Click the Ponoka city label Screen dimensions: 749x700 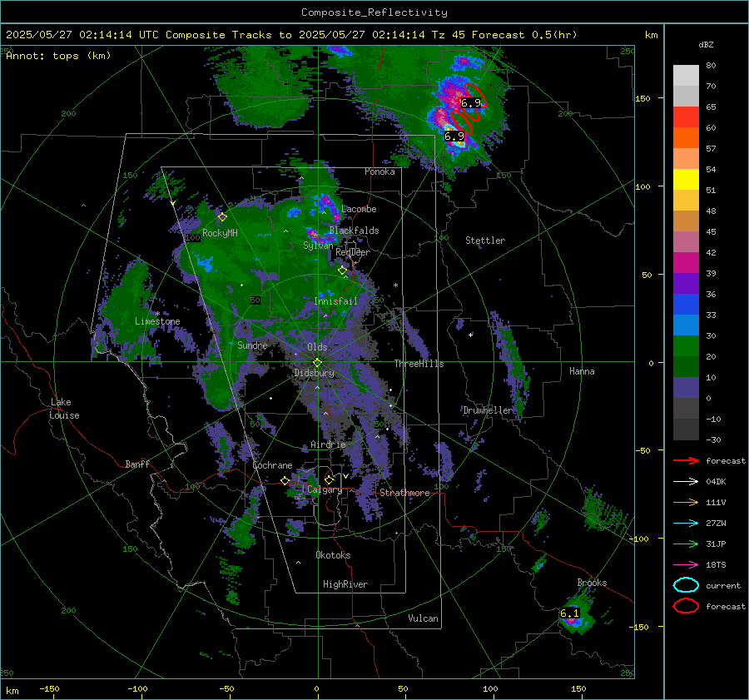[379, 171]
